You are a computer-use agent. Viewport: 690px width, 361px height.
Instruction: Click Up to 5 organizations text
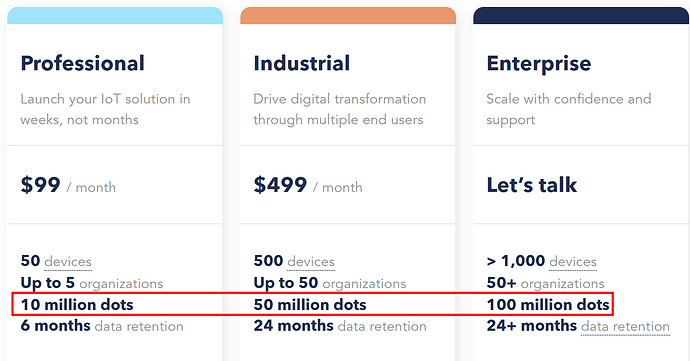point(92,283)
